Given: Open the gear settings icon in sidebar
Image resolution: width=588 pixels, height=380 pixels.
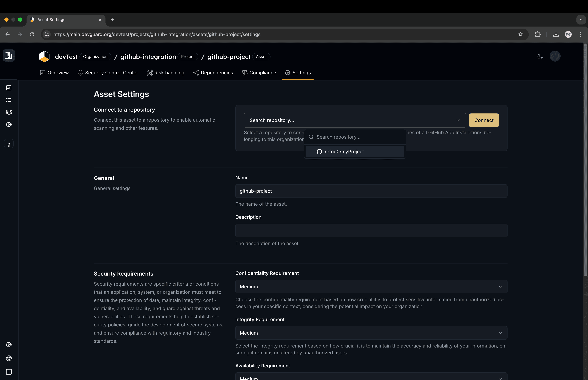Looking at the screenshot, I should click(x=9, y=125).
